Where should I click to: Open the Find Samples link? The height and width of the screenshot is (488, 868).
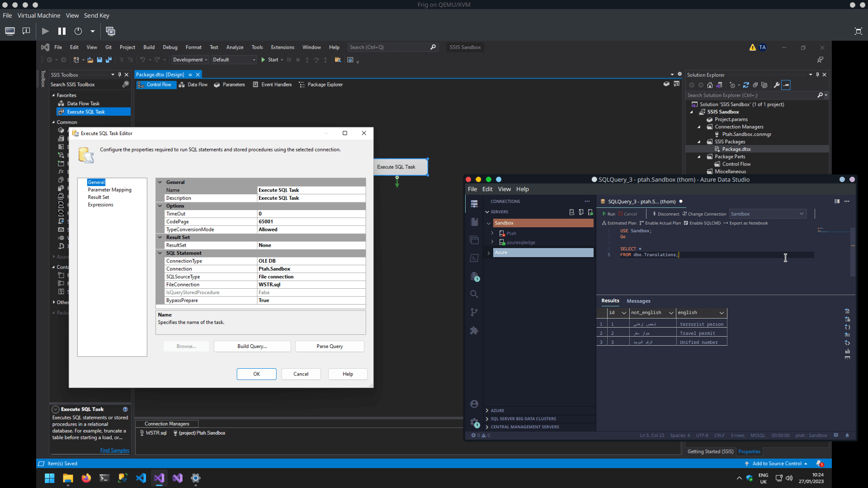coord(114,450)
